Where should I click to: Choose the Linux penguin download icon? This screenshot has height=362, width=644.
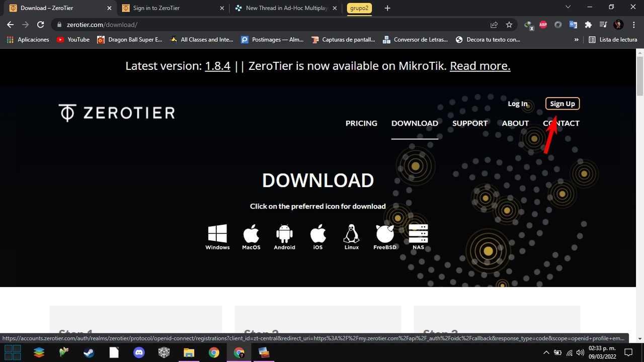click(351, 237)
